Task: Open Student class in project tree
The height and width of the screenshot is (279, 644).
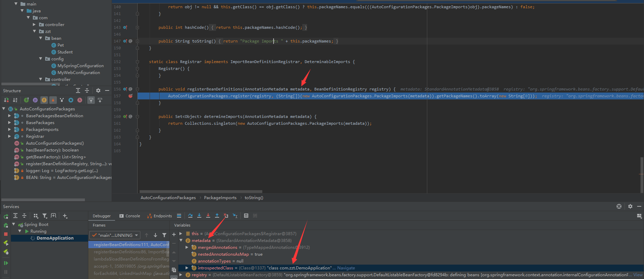Action: pos(65,52)
